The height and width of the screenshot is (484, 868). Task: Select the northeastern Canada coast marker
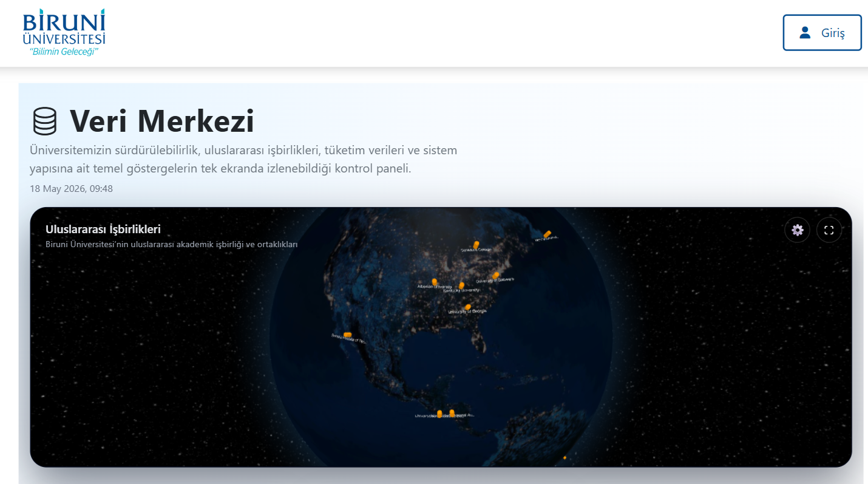click(548, 233)
